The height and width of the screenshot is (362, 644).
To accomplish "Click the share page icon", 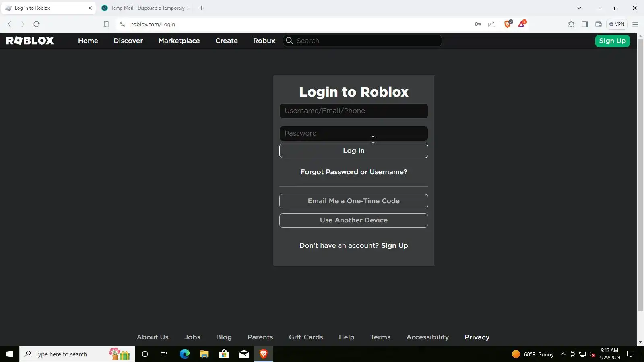I will (x=491, y=24).
